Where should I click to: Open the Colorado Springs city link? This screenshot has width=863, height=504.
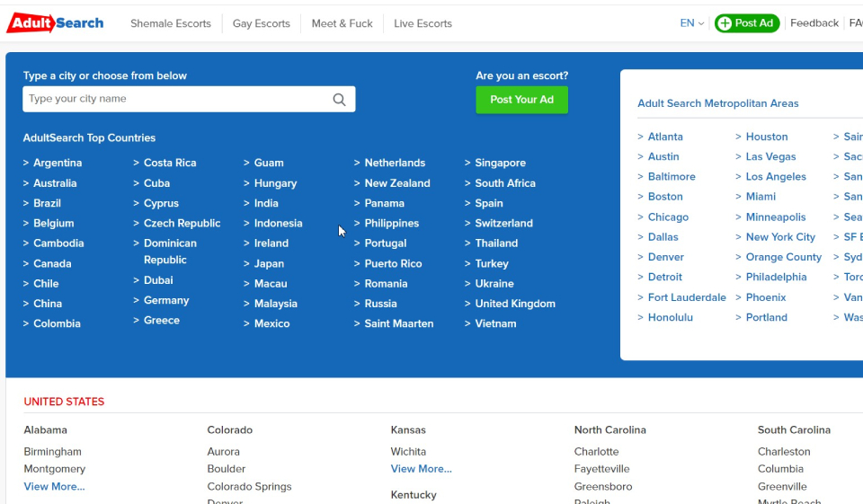(x=249, y=487)
